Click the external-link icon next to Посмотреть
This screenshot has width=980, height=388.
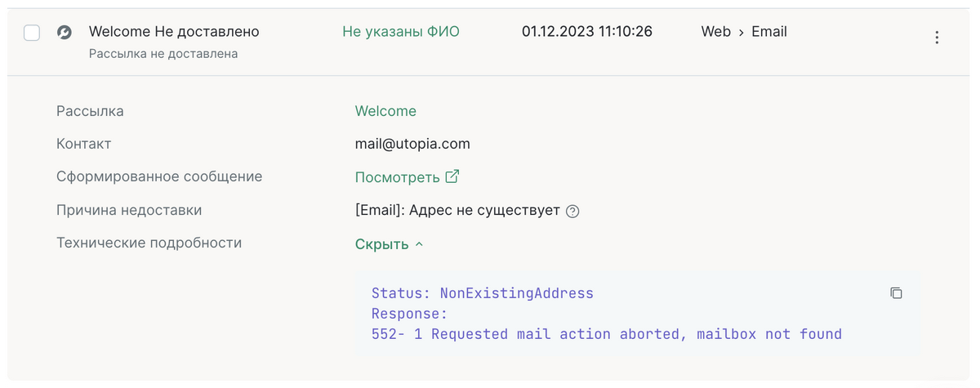click(x=452, y=177)
